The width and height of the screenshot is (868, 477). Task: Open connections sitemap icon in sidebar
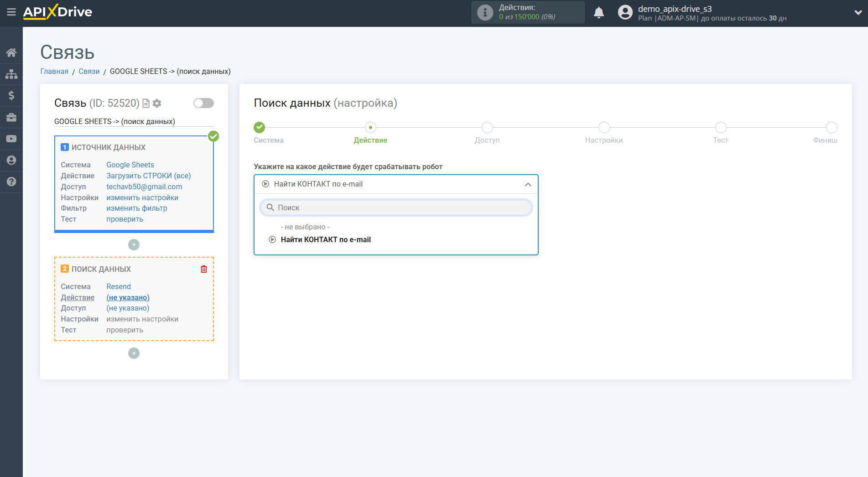point(11,74)
